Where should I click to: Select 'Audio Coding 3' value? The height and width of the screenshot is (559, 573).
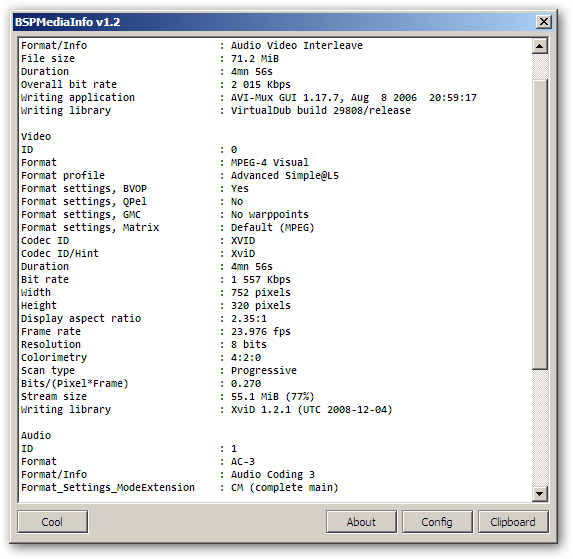[x=273, y=475]
